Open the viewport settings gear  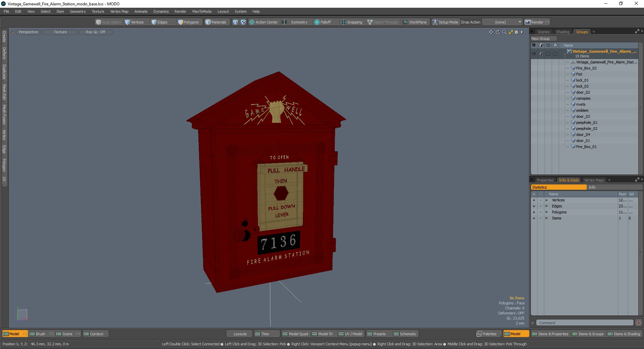[x=516, y=32]
